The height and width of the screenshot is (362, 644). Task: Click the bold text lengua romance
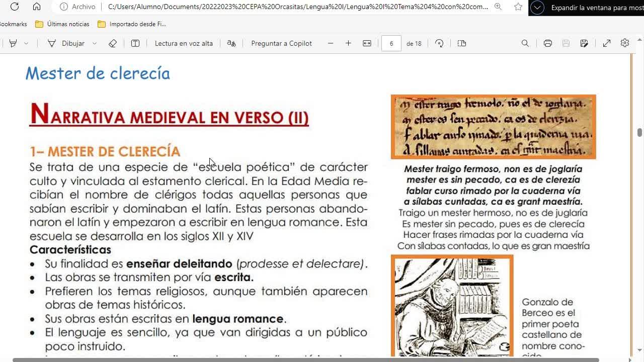[238, 319]
